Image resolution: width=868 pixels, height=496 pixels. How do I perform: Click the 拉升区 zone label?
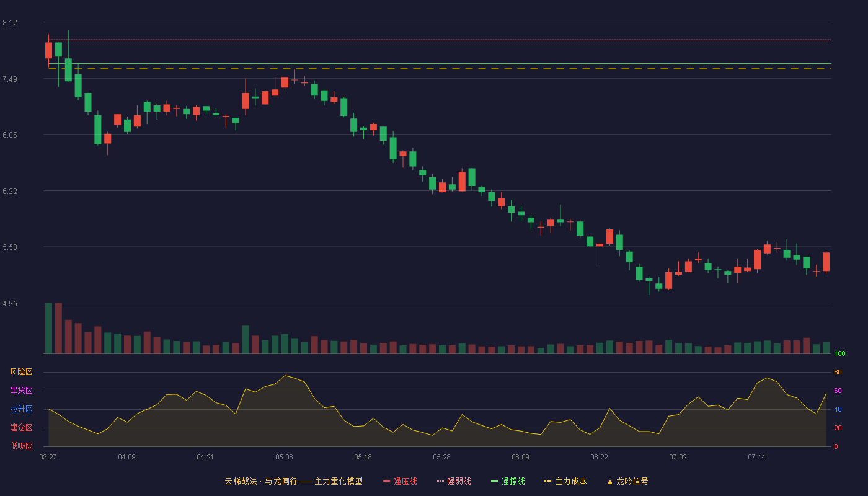(21, 409)
